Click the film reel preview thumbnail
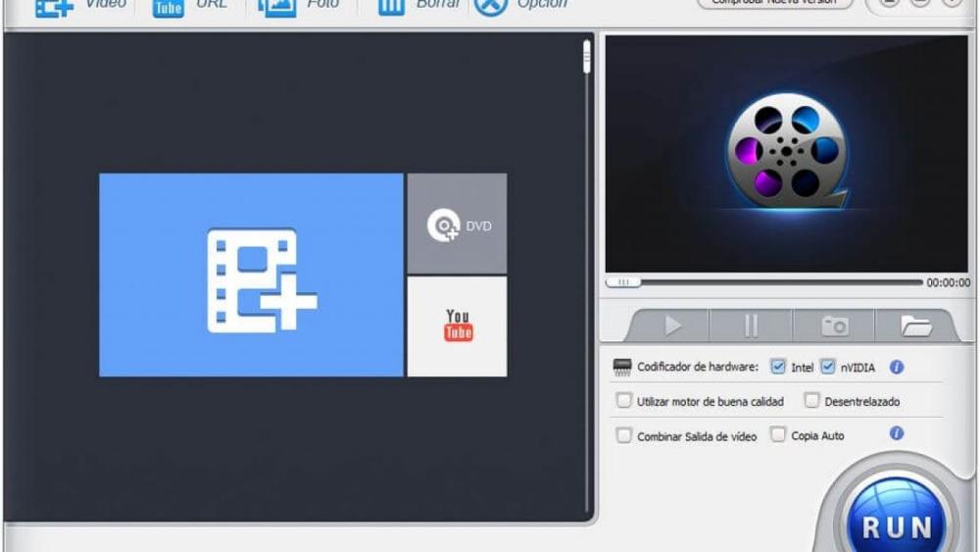This screenshot has width=980, height=552. click(x=786, y=154)
